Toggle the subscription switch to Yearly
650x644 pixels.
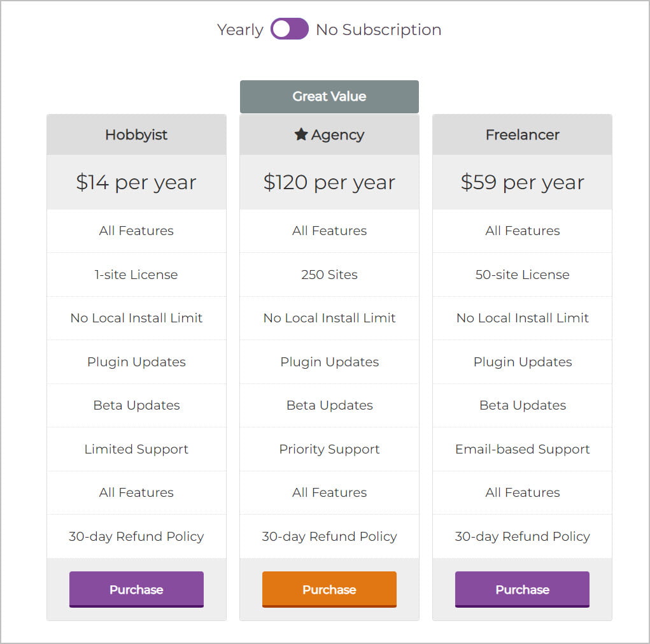coord(281,29)
